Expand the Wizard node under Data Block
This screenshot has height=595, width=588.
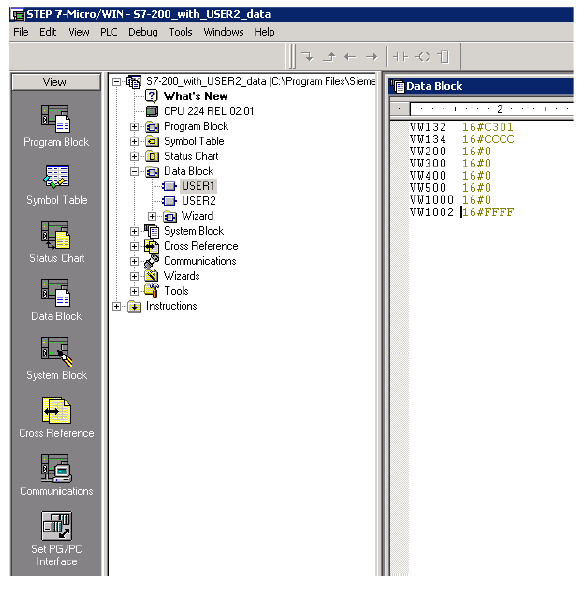pos(152,217)
